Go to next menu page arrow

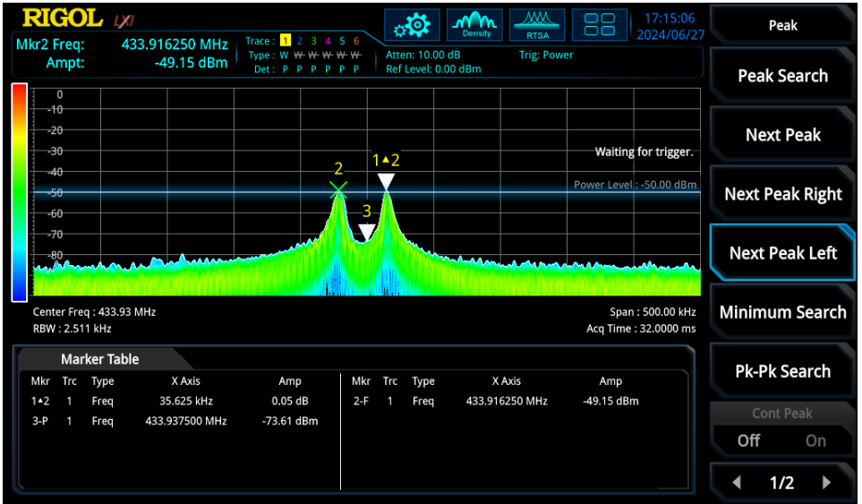(826, 483)
